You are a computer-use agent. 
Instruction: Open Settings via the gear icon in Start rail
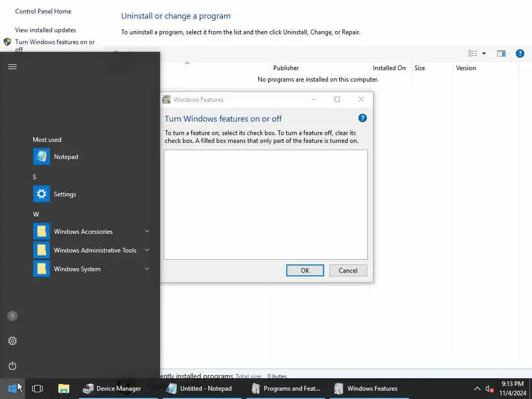pos(12,341)
